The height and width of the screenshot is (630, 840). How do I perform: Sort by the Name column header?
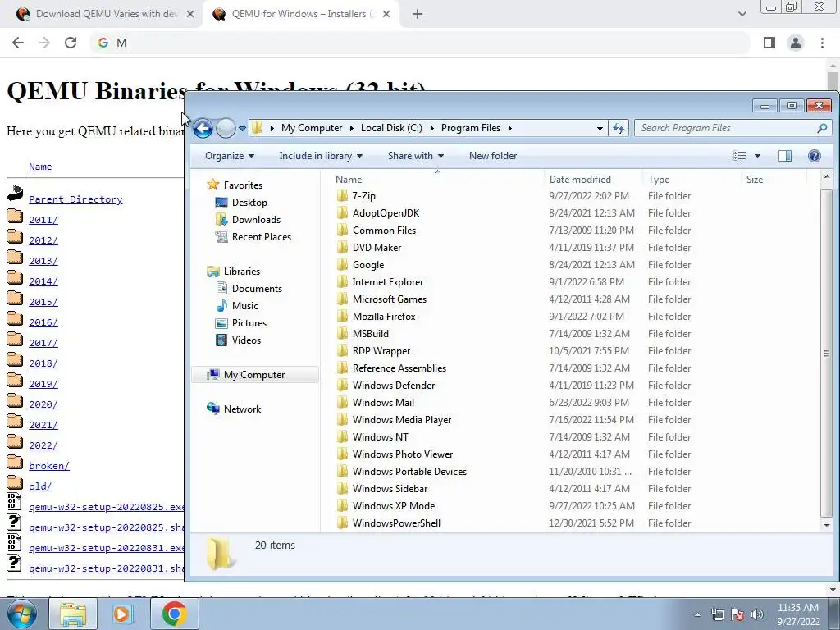click(x=349, y=180)
